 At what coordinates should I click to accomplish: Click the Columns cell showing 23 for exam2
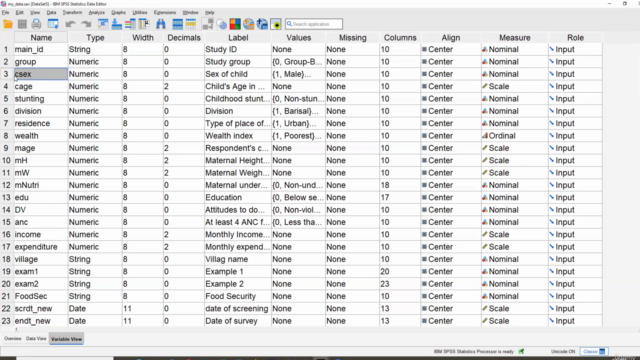(x=400, y=284)
